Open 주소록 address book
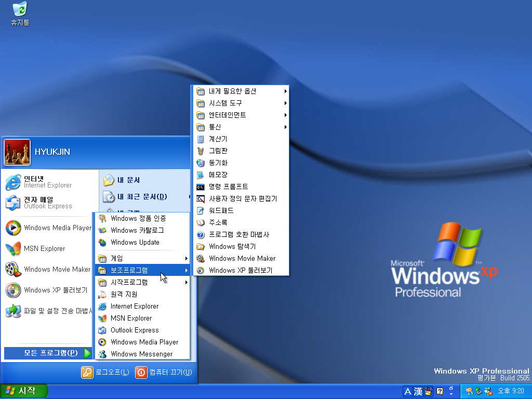The width and height of the screenshot is (532, 399). pyautogui.click(x=241, y=222)
